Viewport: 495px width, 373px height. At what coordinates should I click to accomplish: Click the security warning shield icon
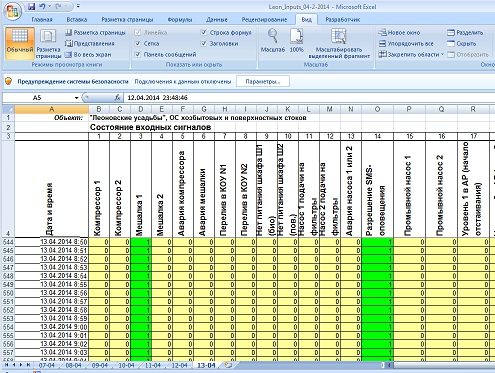tap(9, 81)
